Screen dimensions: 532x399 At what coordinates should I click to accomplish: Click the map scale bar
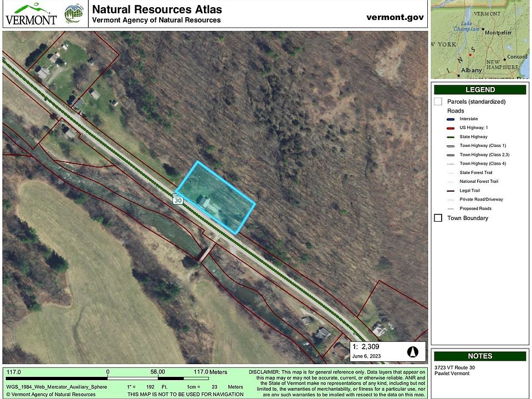(157, 378)
